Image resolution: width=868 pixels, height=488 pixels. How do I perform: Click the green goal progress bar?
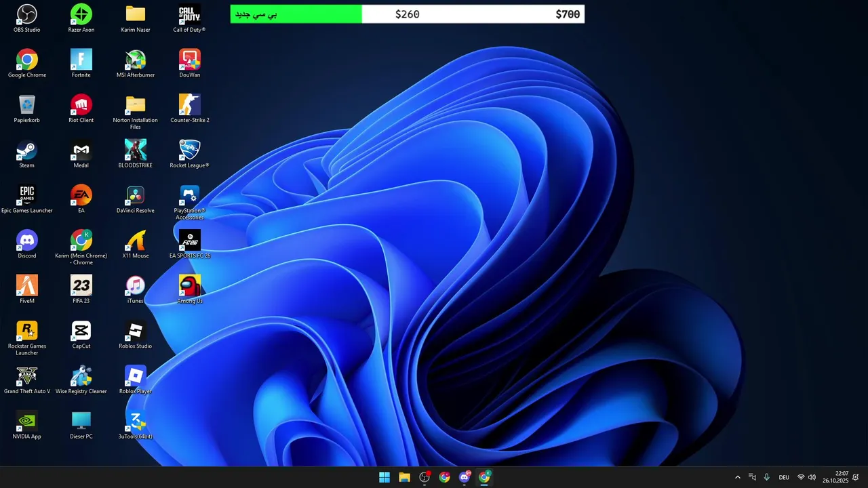pyautogui.click(x=296, y=14)
